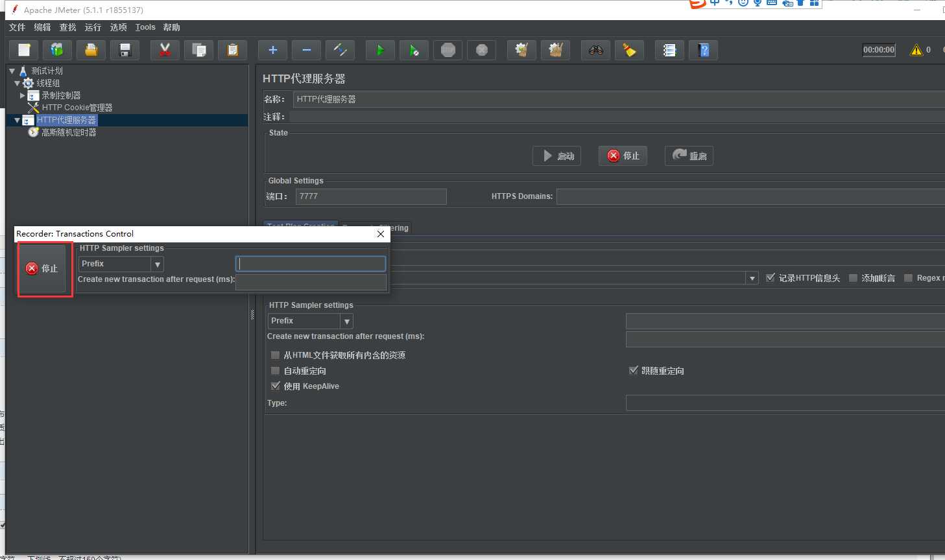Open the 编辑 menu
945x560 pixels.
pos(42,27)
